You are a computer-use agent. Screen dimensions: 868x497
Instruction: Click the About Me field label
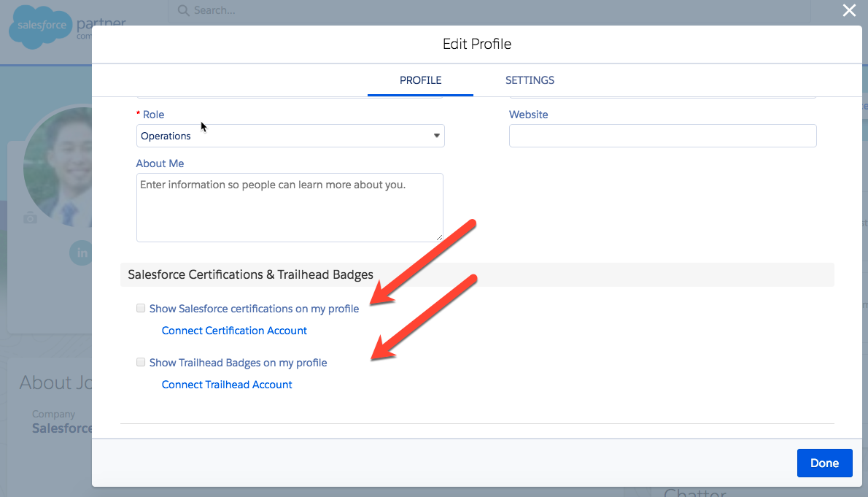click(x=160, y=163)
